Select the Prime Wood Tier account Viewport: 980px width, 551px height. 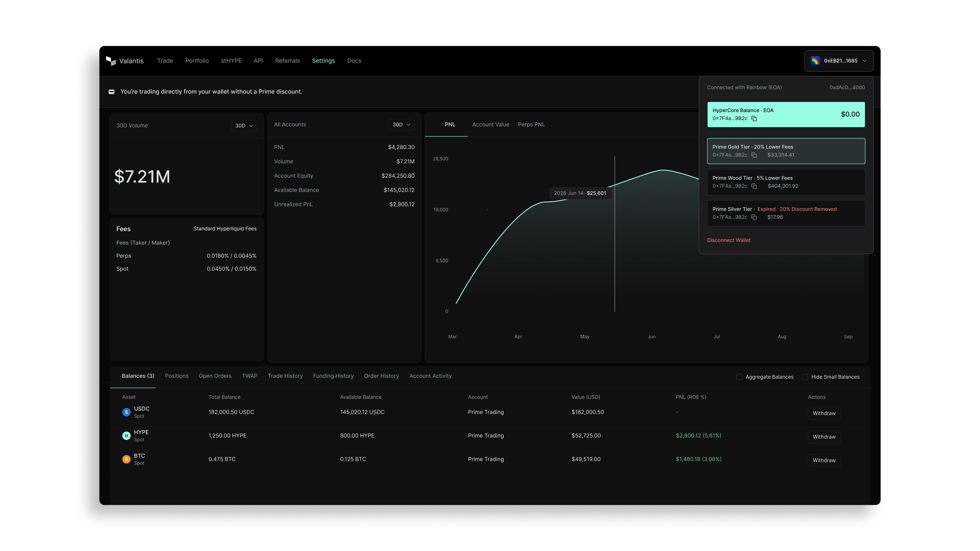click(x=786, y=182)
